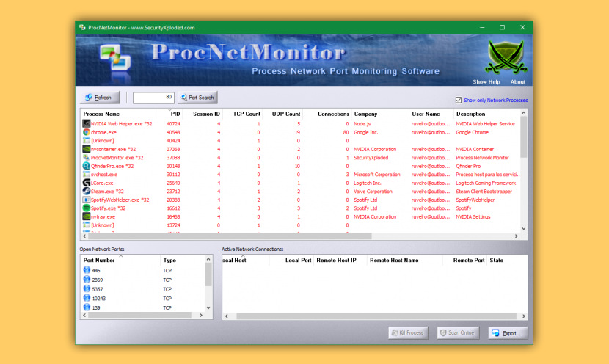Click the globe icon for port 2869
The image size is (609, 364).
(x=87, y=280)
